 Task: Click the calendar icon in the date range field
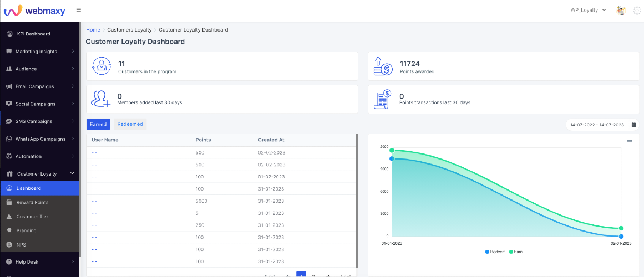point(633,124)
